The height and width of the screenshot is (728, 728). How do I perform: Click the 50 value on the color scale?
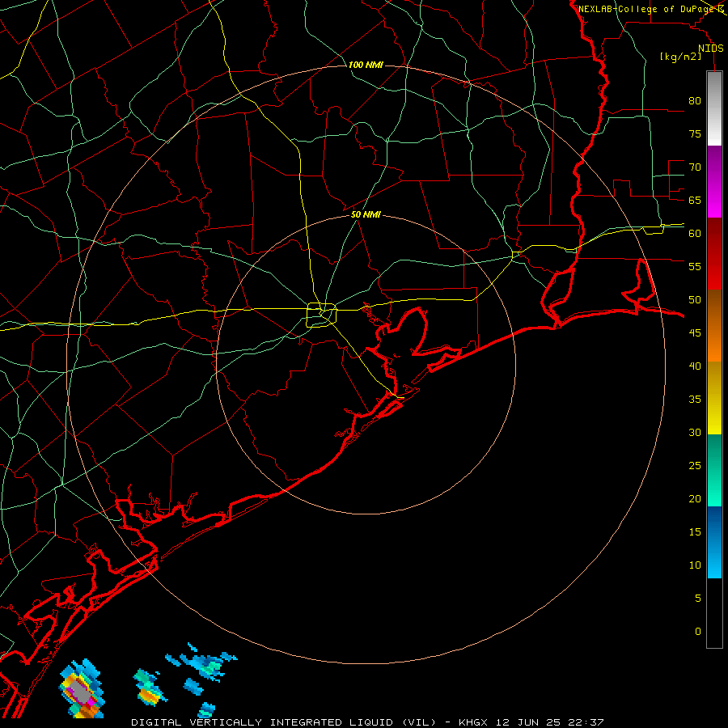[x=695, y=299]
